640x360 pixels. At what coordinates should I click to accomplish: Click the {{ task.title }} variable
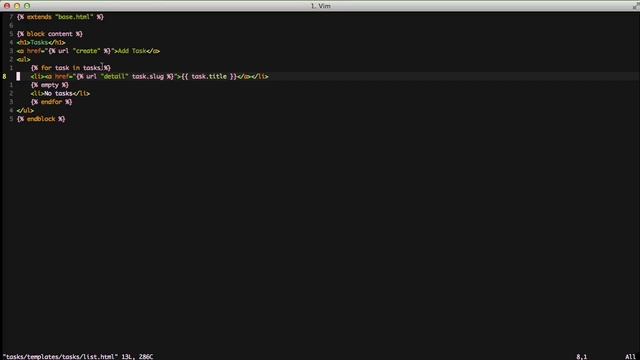(x=209, y=76)
